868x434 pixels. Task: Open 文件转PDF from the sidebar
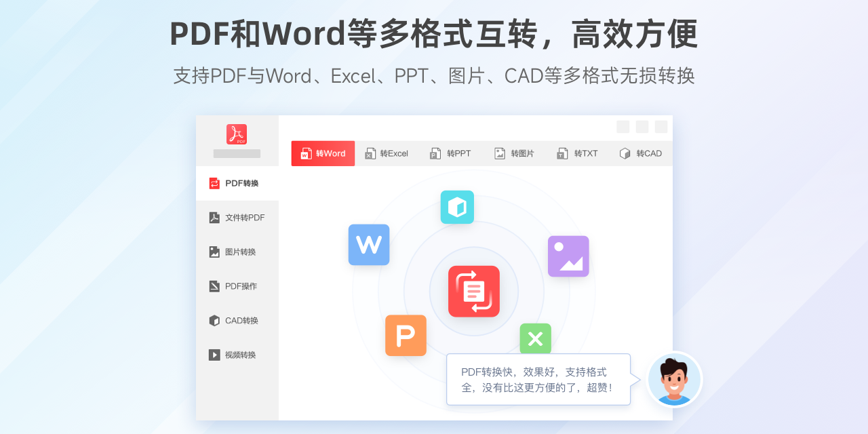[x=214, y=217]
